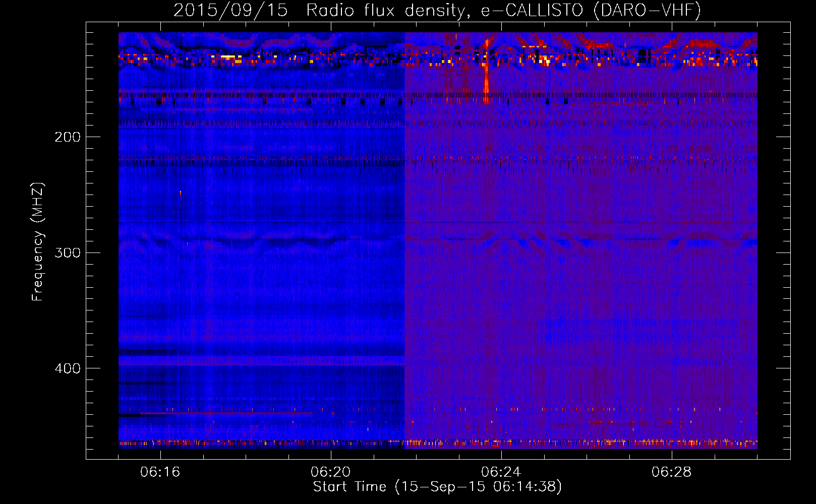816x504 pixels.
Task: Click the Start Time axis caption
Action: pos(437,487)
